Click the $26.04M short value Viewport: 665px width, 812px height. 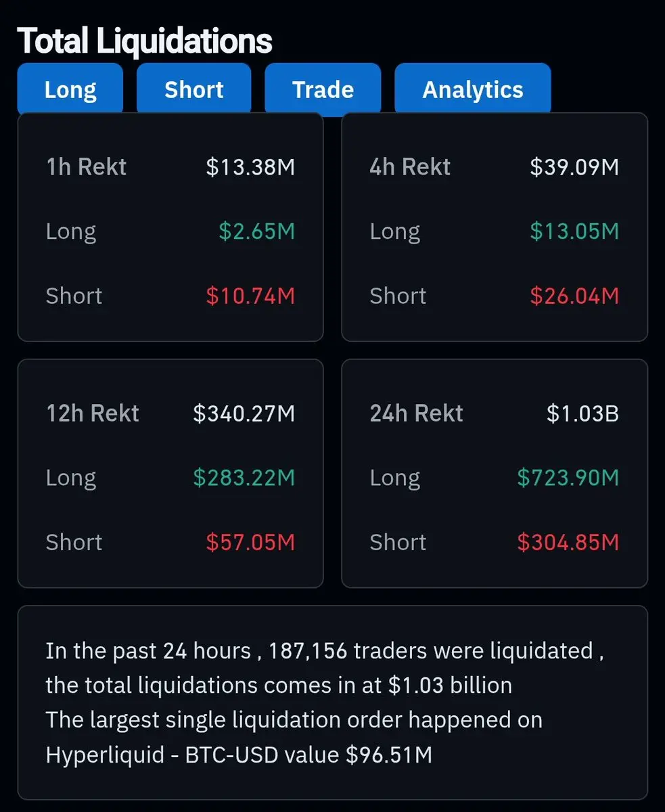click(x=574, y=296)
